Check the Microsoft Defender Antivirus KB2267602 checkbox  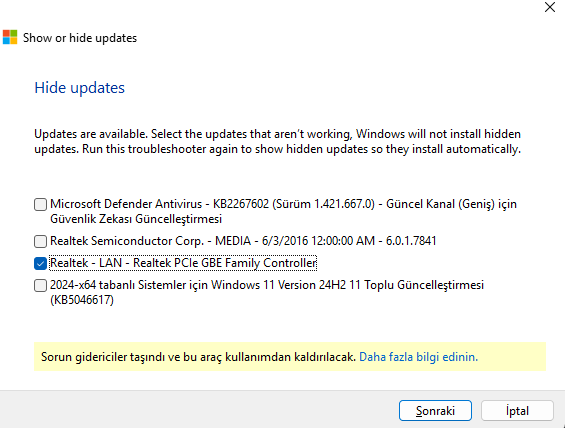[40, 204]
